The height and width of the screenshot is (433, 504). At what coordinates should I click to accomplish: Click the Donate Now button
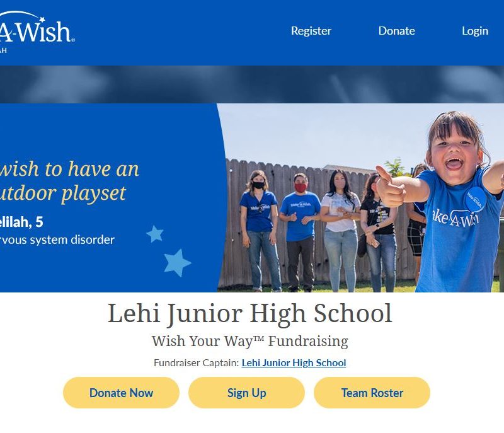click(x=121, y=393)
